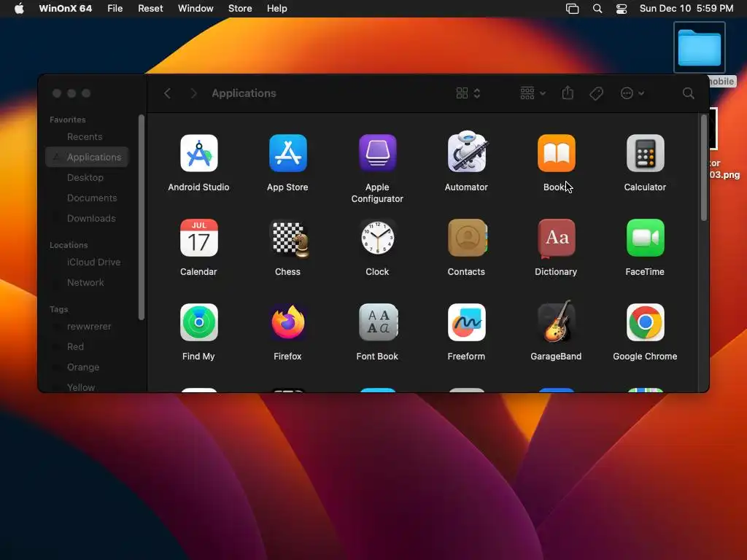Open the Contacts app icon
The image size is (747, 560).
467,238
